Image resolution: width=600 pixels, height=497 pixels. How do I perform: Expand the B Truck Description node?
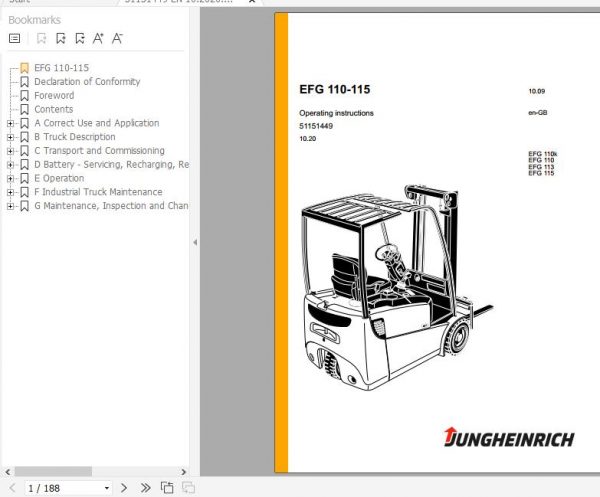pyautogui.click(x=10, y=137)
